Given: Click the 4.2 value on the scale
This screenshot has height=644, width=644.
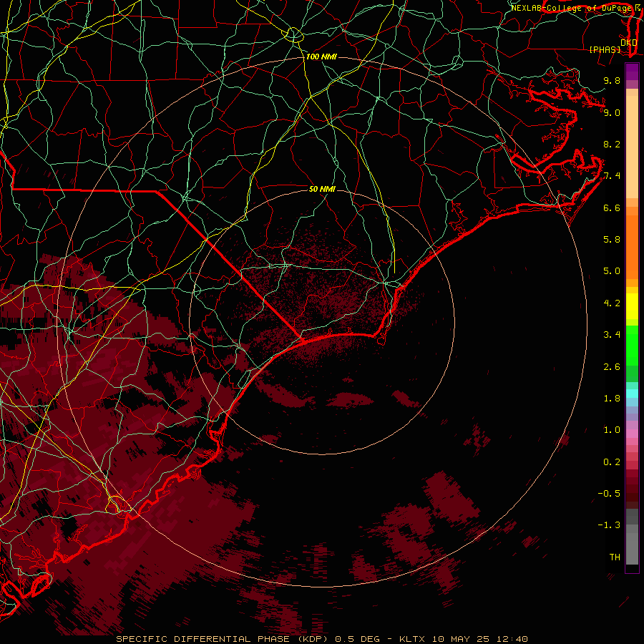Looking at the screenshot, I should [x=612, y=303].
